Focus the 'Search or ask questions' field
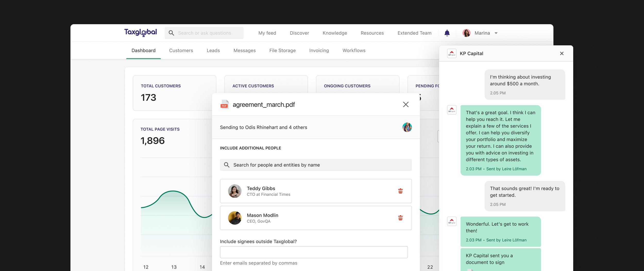Image resolution: width=644 pixels, height=271 pixels. pyautogui.click(x=204, y=33)
